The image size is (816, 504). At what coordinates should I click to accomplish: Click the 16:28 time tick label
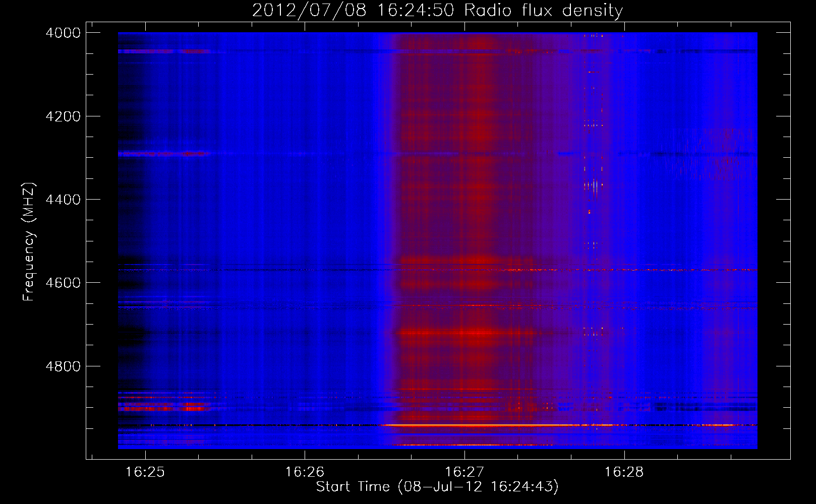624,472
